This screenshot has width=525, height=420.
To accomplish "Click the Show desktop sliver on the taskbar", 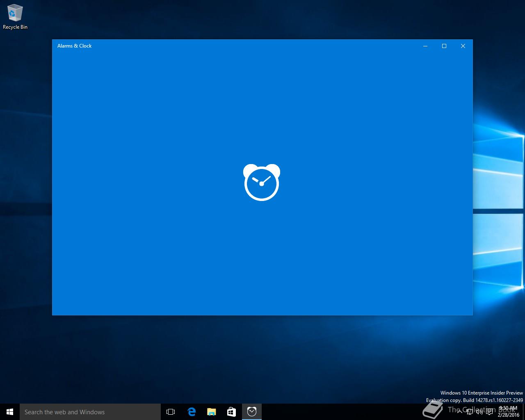I will click(x=524, y=412).
